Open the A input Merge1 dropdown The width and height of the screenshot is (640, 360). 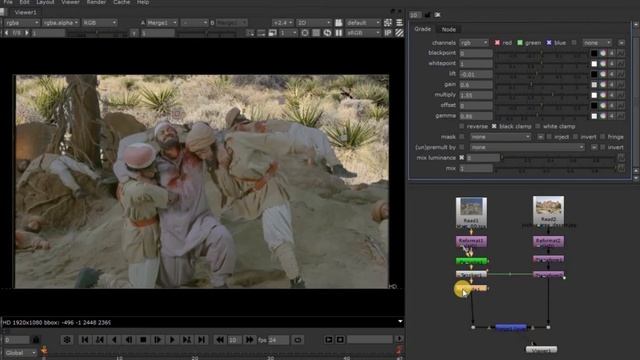(162, 23)
